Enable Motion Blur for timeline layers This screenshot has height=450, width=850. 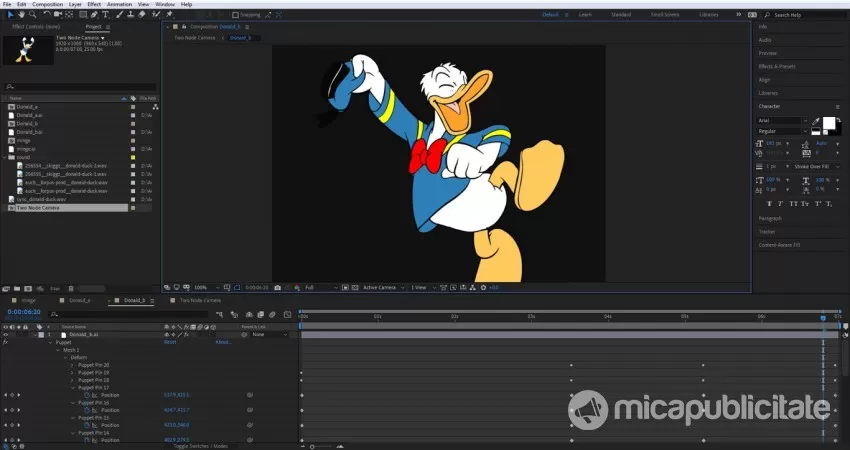tap(272, 314)
